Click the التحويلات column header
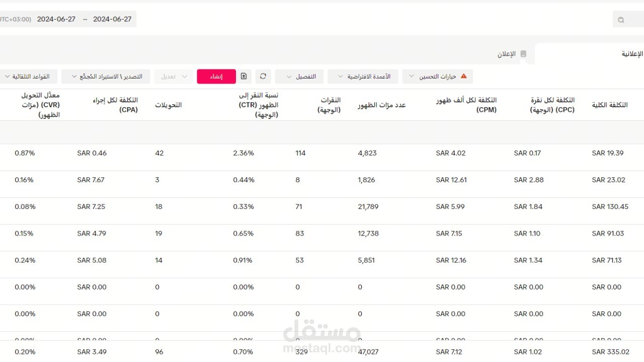This screenshot has height=362, width=644. 169,105
